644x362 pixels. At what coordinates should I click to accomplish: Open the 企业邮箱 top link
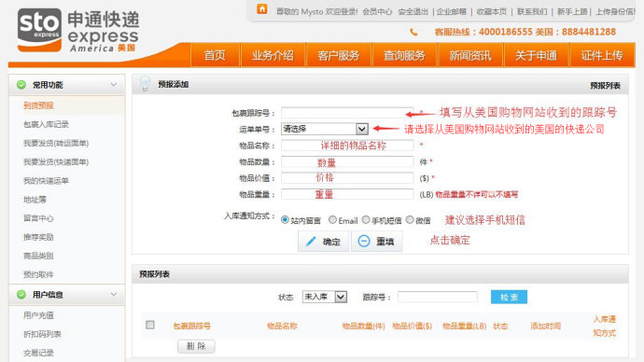tap(452, 11)
